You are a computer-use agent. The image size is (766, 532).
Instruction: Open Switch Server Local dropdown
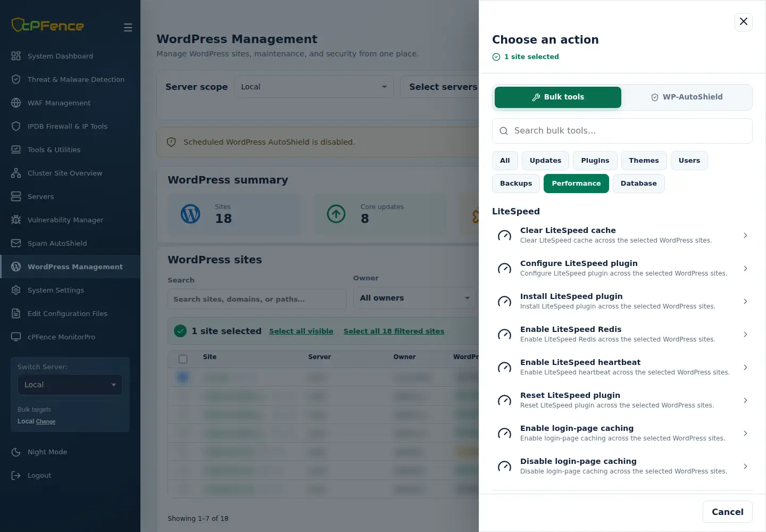click(x=70, y=385)
